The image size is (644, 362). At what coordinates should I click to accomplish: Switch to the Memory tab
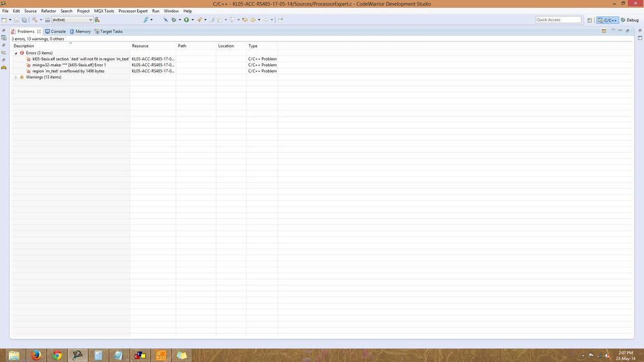coord(80,31)
